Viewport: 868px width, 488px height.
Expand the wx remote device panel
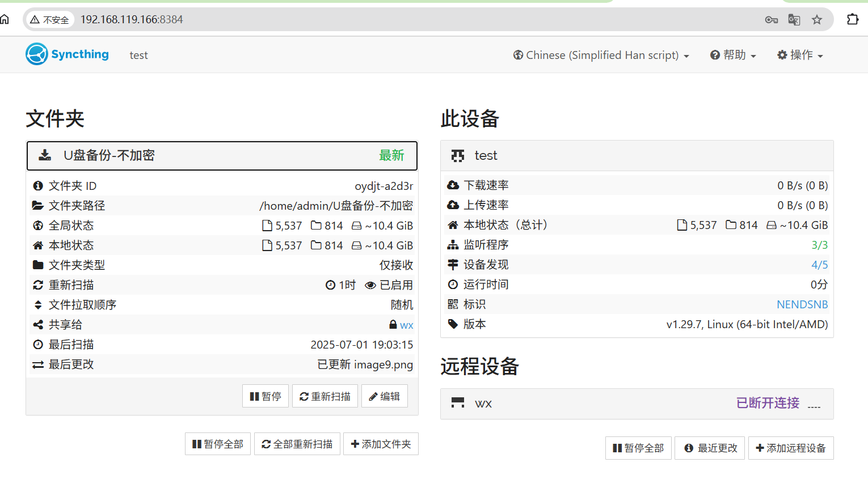tap(637, 404)
